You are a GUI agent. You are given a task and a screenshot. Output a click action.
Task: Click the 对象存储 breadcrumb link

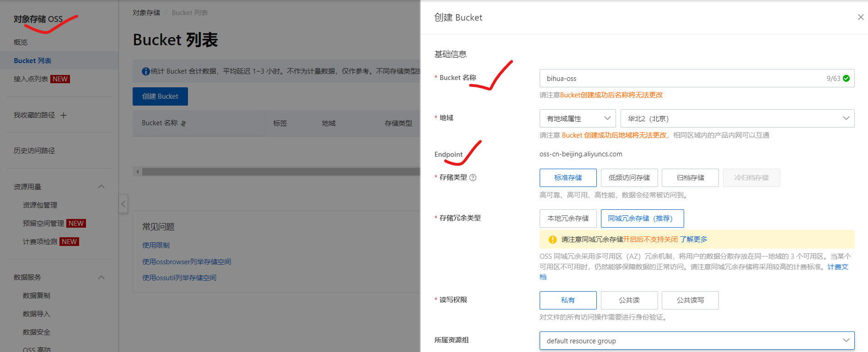[146, 13]
